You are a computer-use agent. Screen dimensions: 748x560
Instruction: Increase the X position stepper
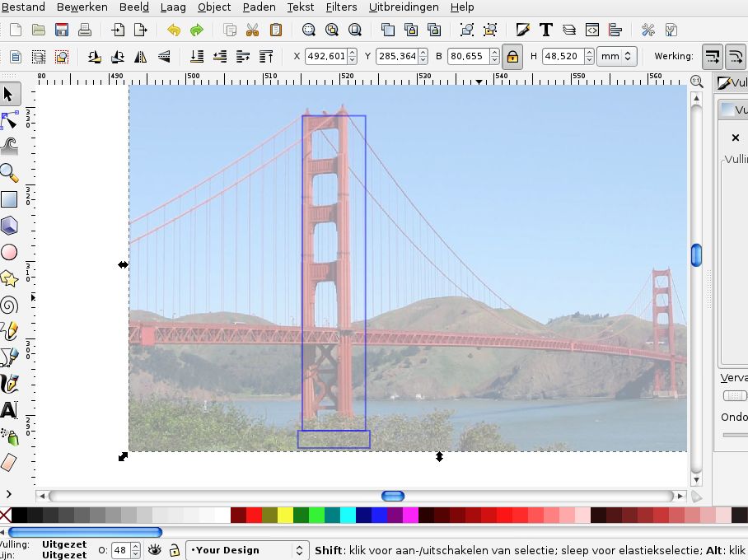352,52
